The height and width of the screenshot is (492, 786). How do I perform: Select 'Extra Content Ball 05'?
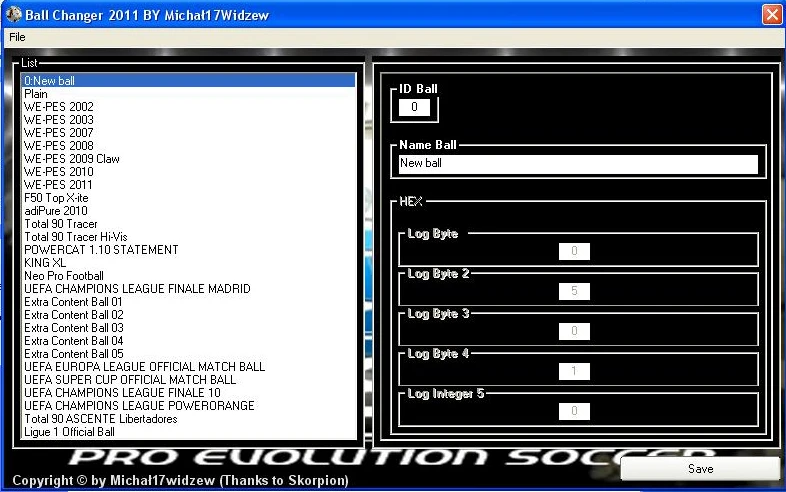188,354
